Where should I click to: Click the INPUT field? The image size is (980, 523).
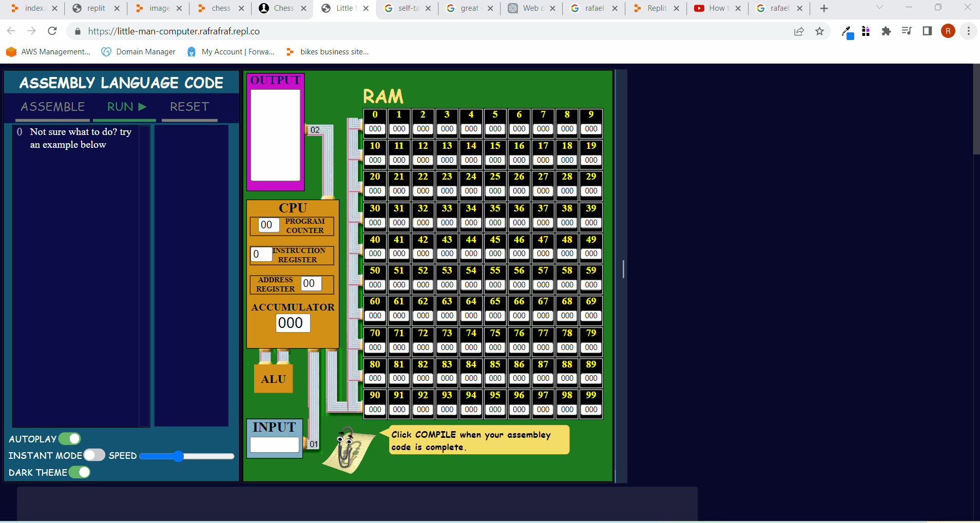click(274, 443)
